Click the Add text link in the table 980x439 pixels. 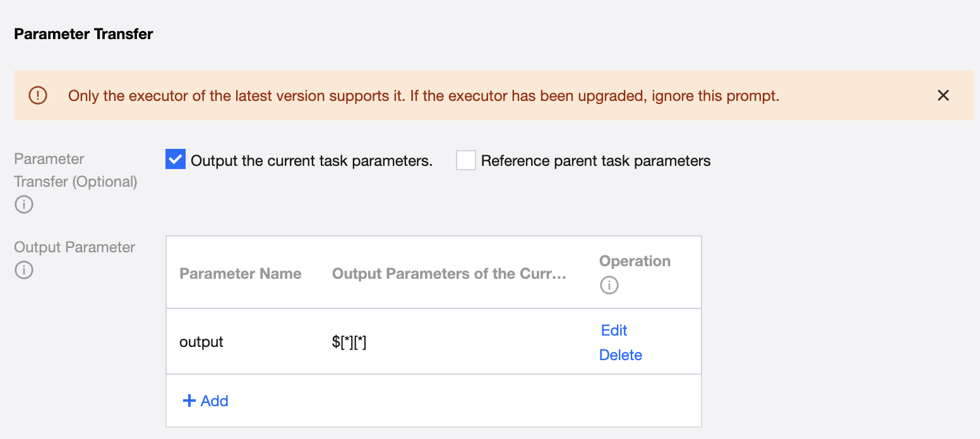click(215, 401)
